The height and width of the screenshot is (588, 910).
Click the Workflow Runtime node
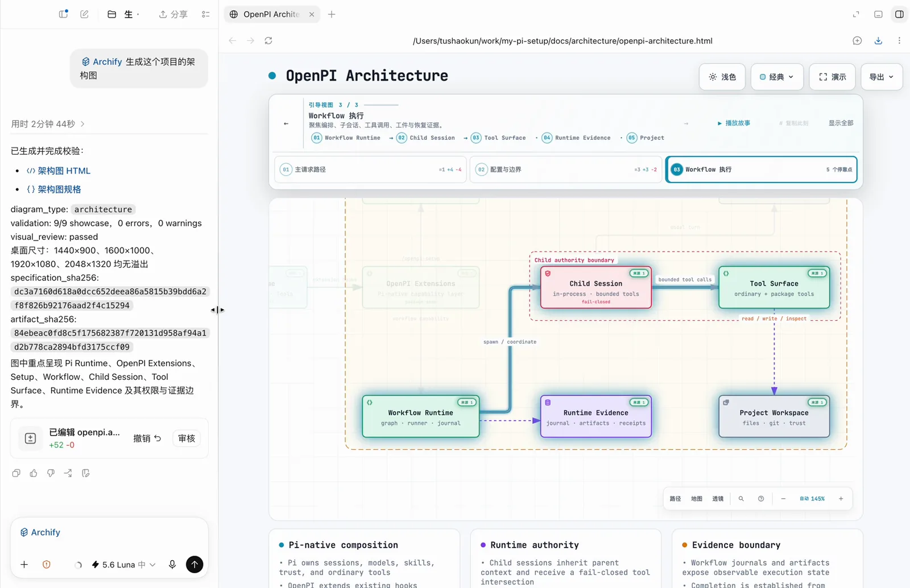click(x=421, y=417)
